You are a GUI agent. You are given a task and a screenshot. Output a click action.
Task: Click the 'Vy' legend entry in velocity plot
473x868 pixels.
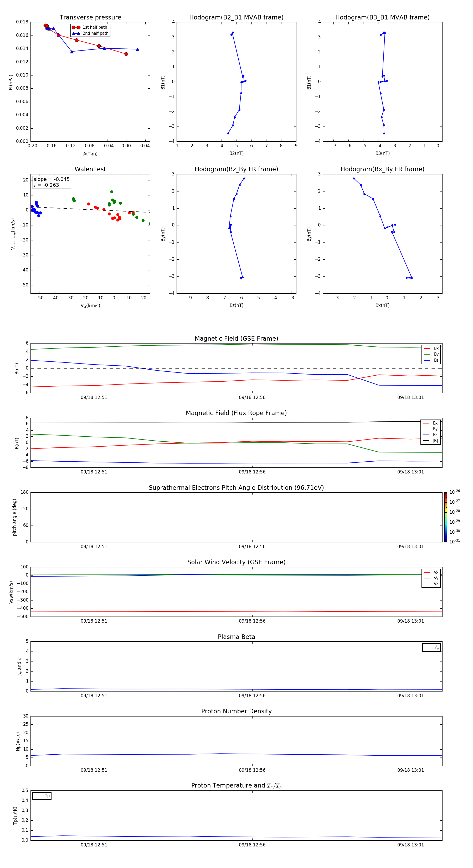point(431,578)
